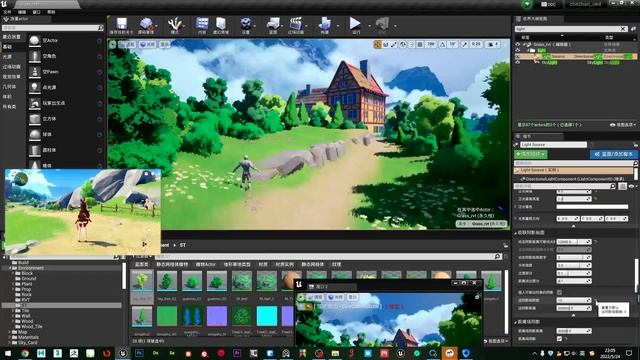Click the Lit view mode button in main viewport

click(148, 44)
